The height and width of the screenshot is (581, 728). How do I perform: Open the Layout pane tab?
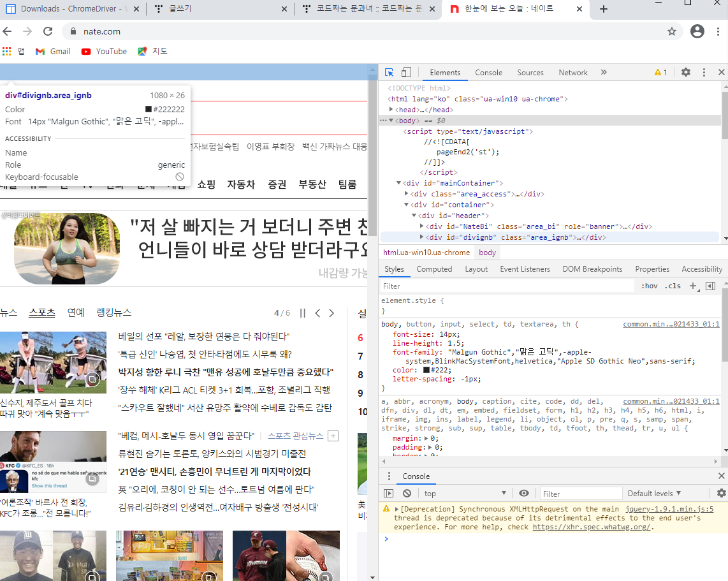pos(476,269)
